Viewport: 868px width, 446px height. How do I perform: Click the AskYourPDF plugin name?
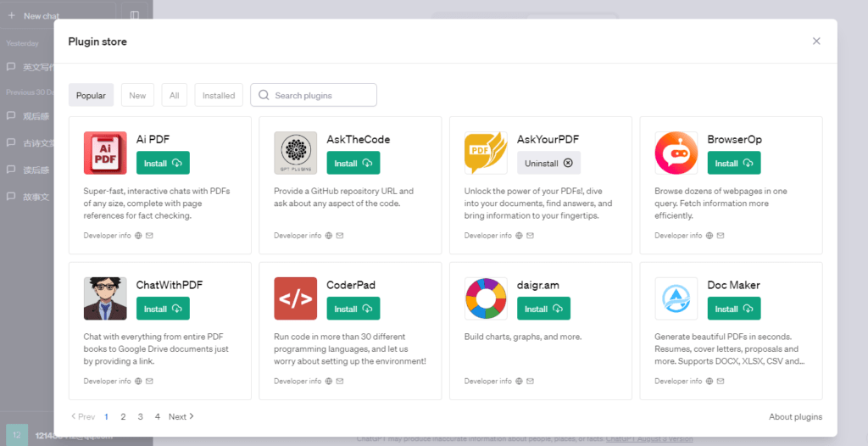tap(548, 140)
